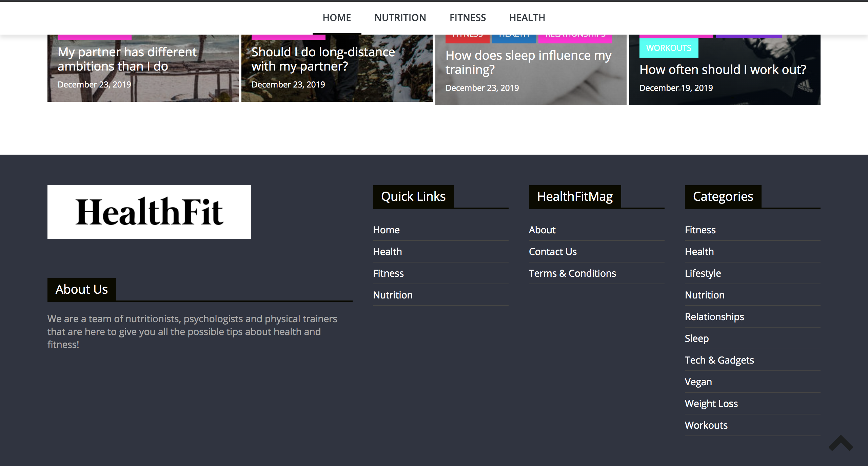The height and width of the screenshot is (466, 868).
Task: Open Terms & Conditions link
Action: 572,273
